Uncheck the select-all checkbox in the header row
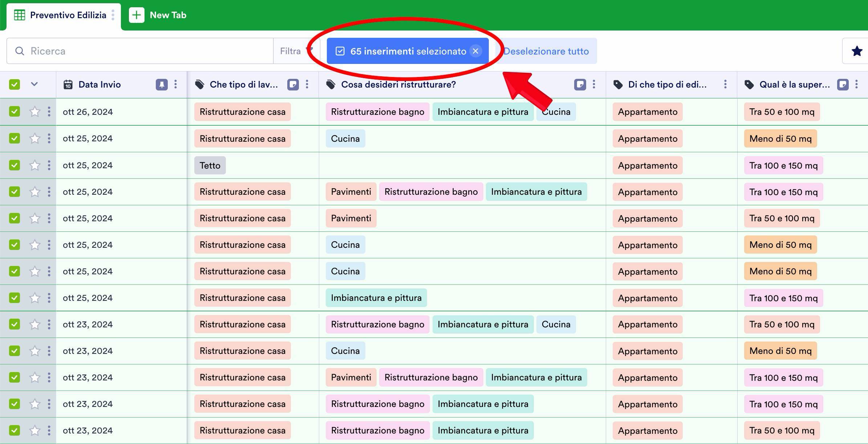 tap(14, 84)
